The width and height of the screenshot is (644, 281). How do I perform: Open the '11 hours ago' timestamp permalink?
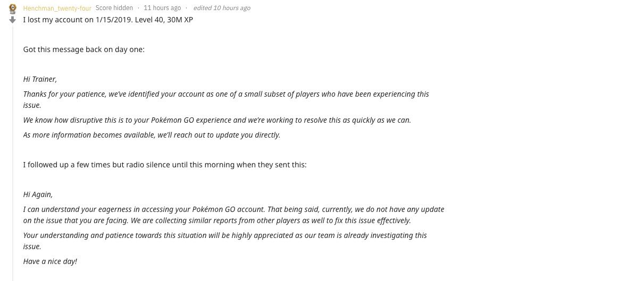[162, 8]
